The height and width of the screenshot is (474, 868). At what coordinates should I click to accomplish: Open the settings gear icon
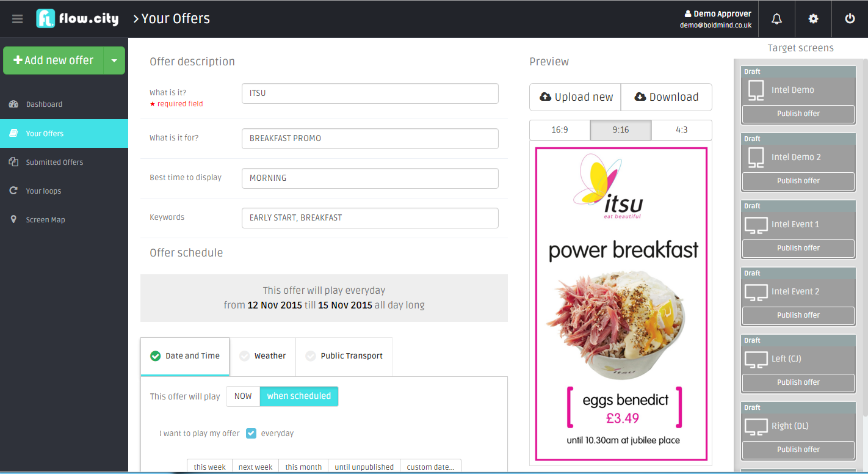coord(813,19)
